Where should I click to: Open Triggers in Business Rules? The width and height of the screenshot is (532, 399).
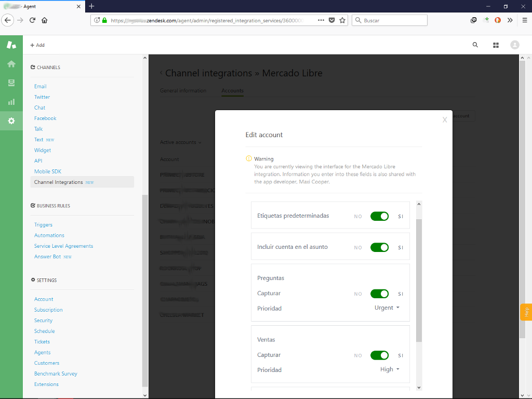pos(43,225)
